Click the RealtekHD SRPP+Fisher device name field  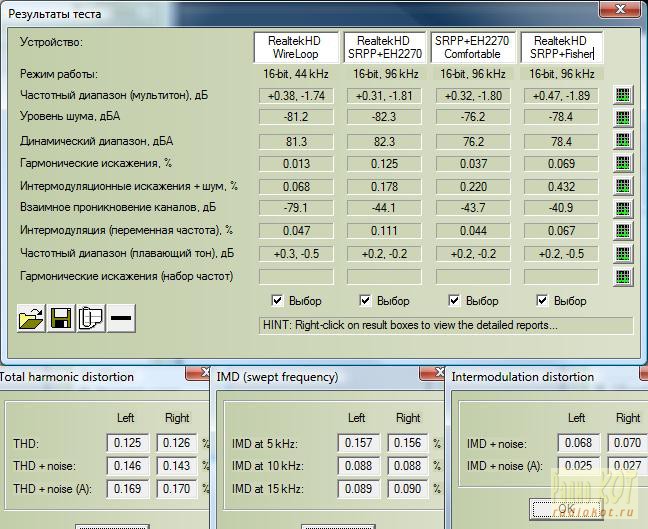561,48
